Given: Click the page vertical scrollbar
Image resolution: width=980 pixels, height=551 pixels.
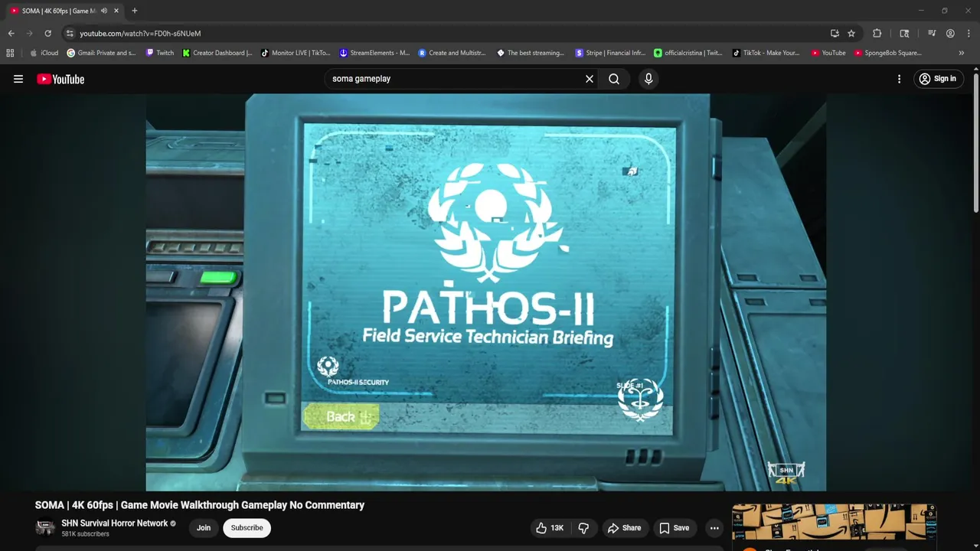Looking at the screenshot, I should (975, 142).
